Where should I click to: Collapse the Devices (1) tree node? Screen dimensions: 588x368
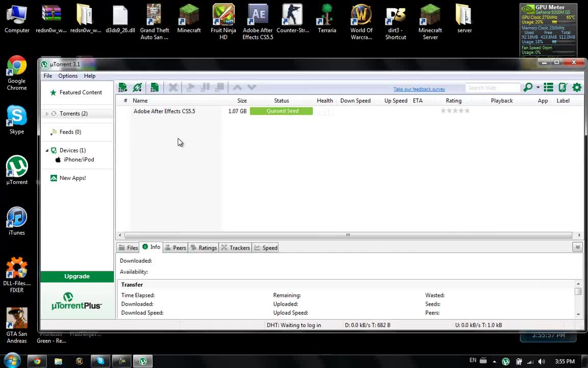[x=47, y=150]
